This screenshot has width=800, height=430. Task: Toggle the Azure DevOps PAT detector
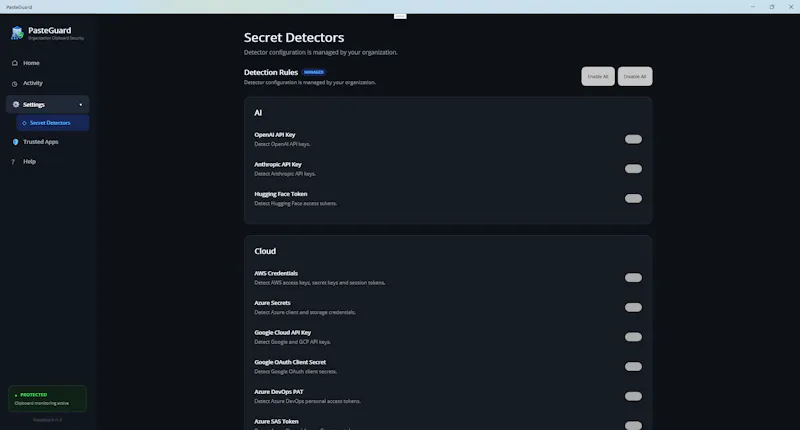pyautogui.click(x=633, y=396)
